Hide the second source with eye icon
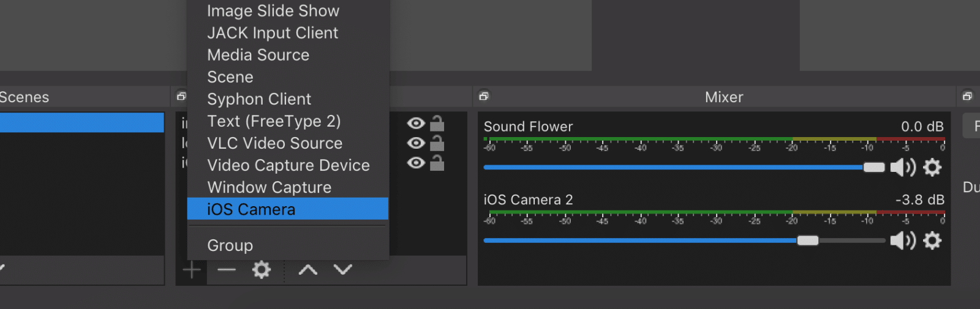980x309 pixels. click(x=416, y=143)
